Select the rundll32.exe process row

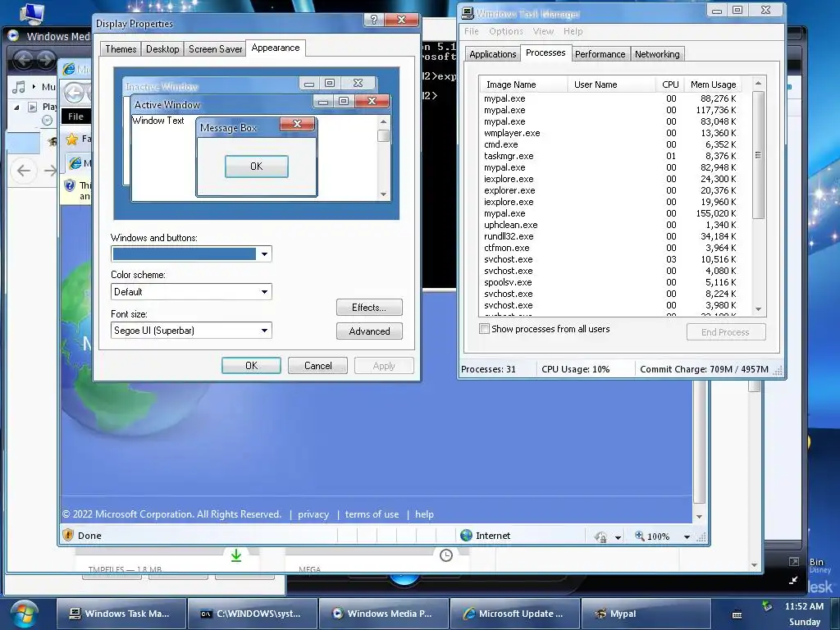pyautogui.click(x=610, y=236)
